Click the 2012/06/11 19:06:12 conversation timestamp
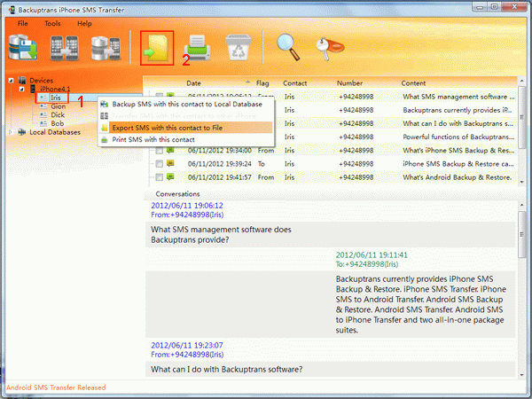Screen dimensions: 532x399 [x=187, y=206]
